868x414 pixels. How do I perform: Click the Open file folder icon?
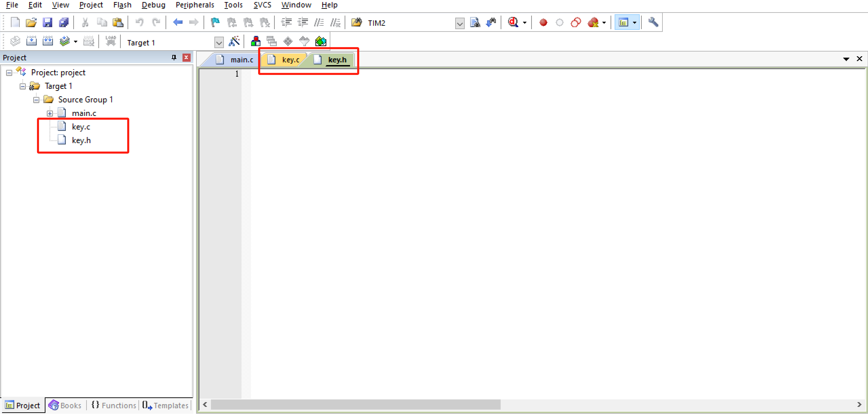pyautogui.click(x=31, y=23)
